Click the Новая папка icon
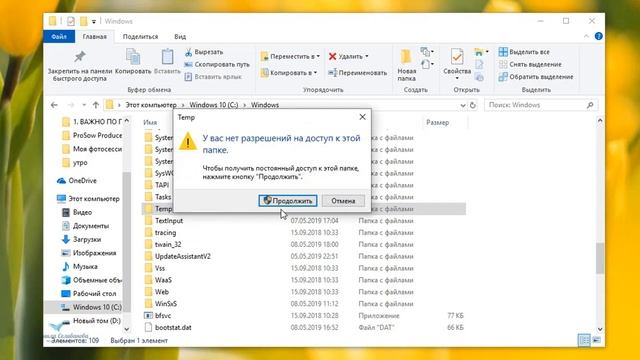Screen dimensions: 640x360 [x=406, y=57]
